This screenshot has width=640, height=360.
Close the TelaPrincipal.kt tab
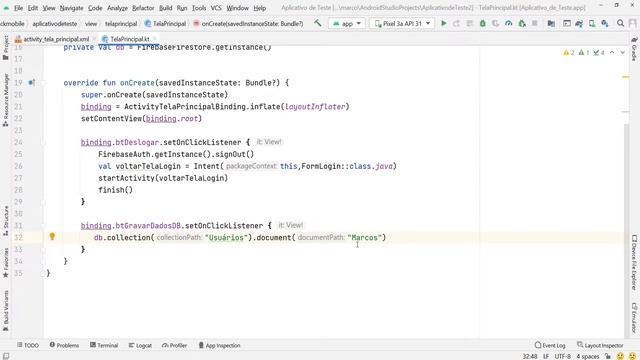point(155,39)
